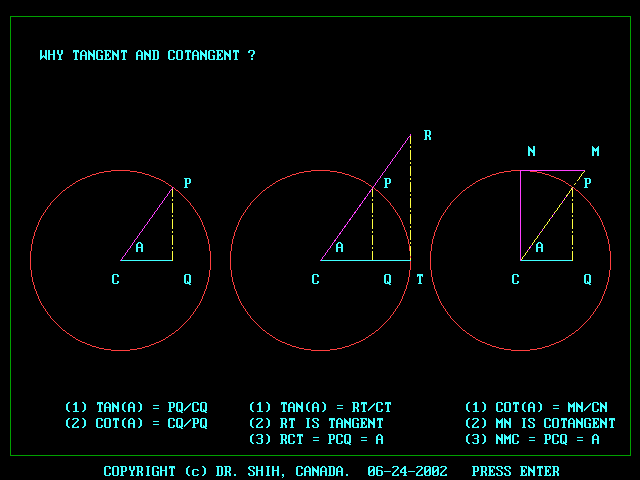This screenshot has width=640, height=480.
Task: Select the line "(3) NMC = PCQ = A"
Action: (532, 439)
